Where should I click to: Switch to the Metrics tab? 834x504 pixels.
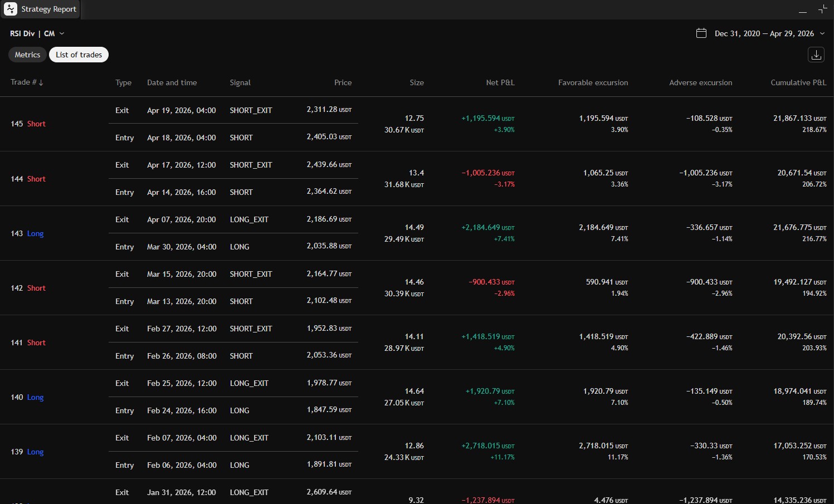[27, 55]
